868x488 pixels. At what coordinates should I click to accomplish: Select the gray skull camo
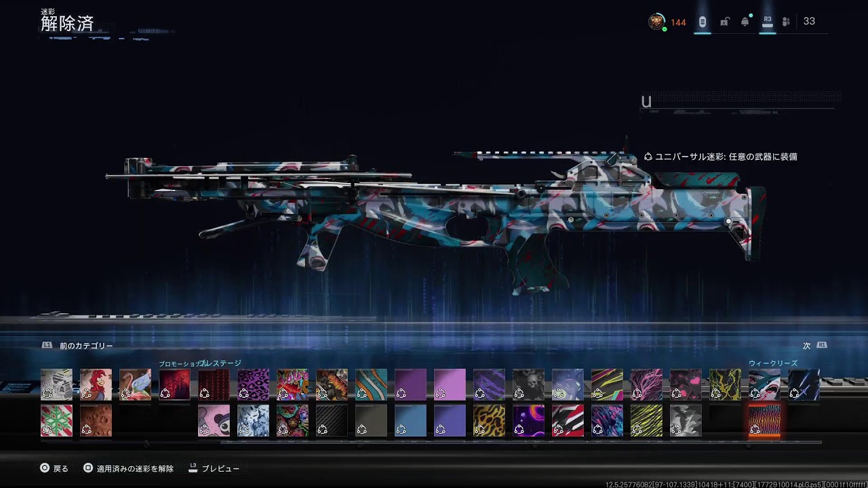click(528, 384)
